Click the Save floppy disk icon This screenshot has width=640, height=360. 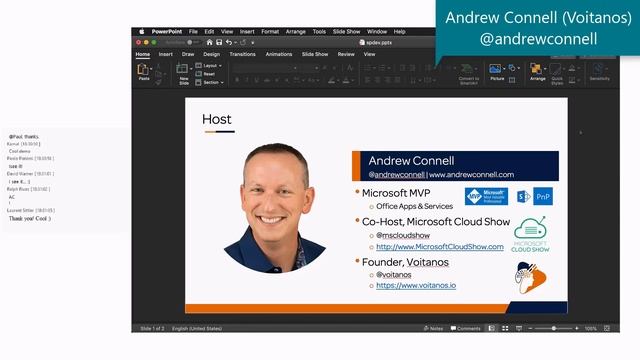coord(219,42)
